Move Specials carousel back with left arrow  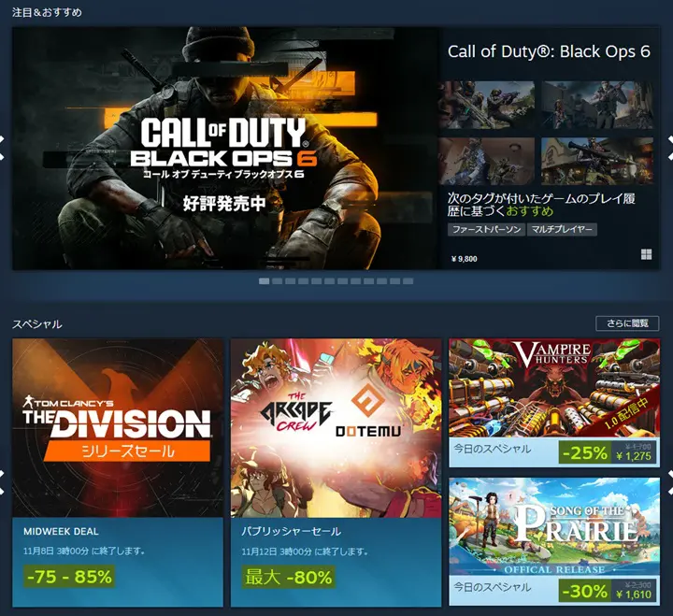click(x=2, y=482)
